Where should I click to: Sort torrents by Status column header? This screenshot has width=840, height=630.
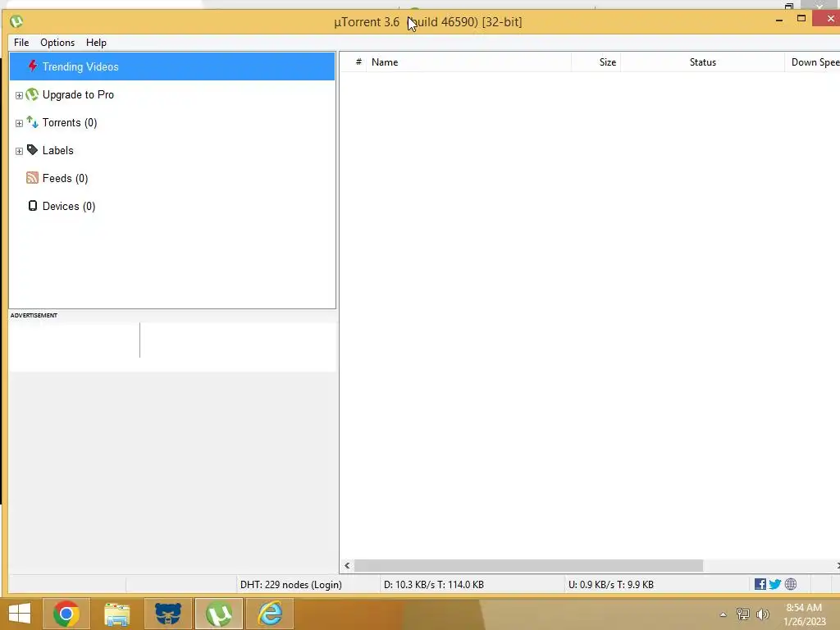click(702, 62)
